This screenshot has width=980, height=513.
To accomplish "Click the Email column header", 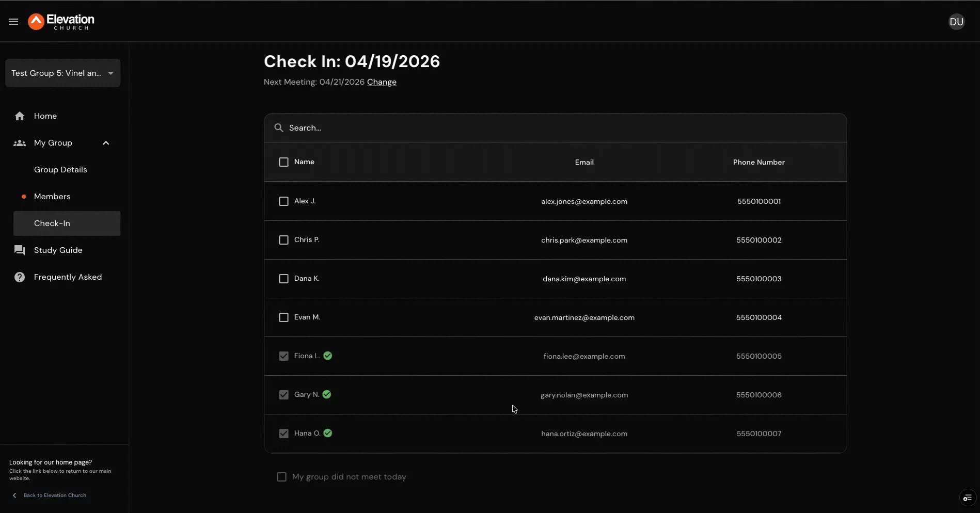I will [584, 162].
